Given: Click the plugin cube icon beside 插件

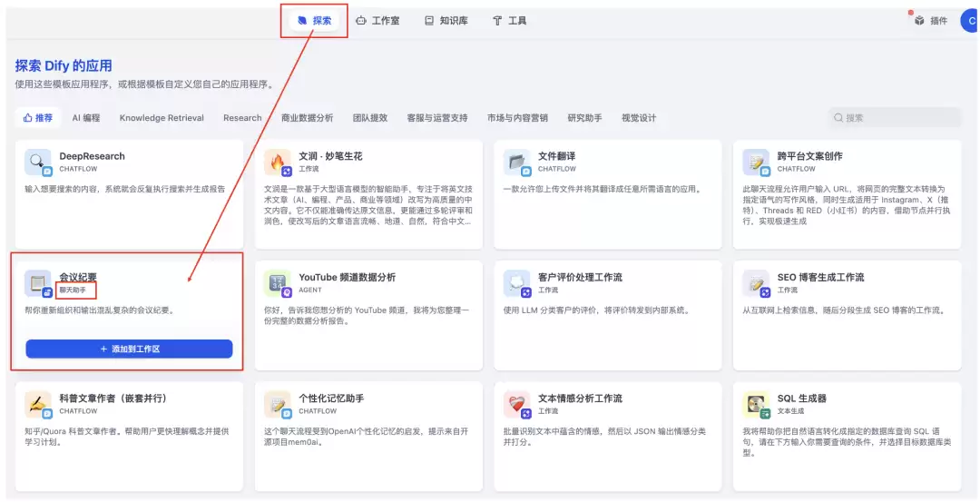Looking at the screenshot, I should point(918,21).
